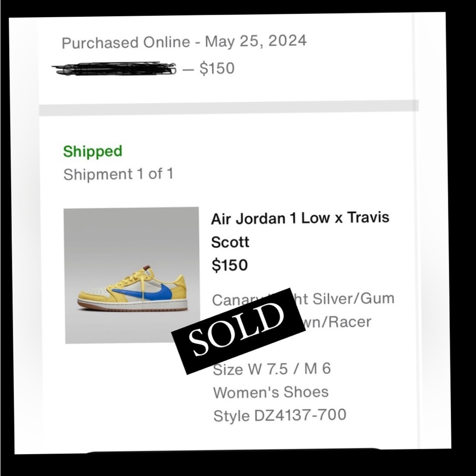
Task: Click the bold $150 item price
Action: click(229, 265)
